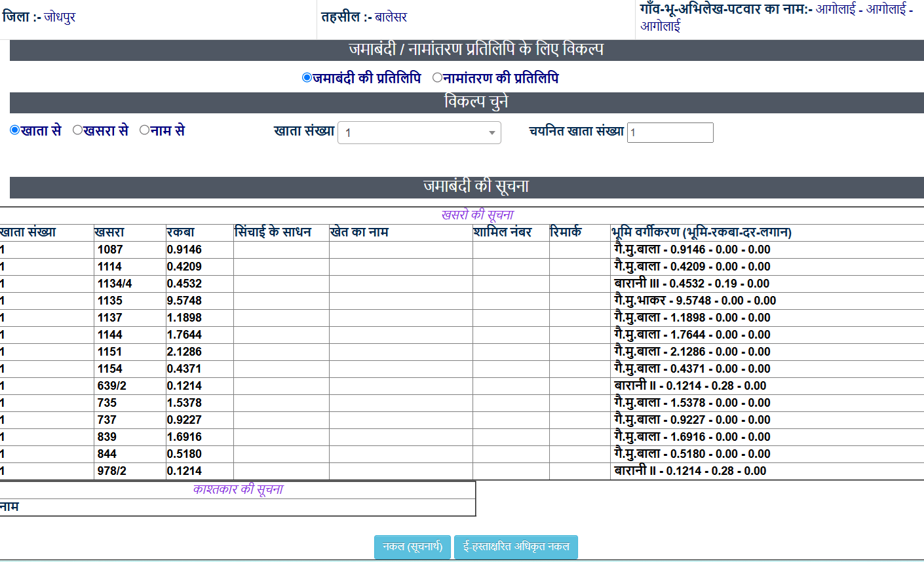Click खसरा column header
Image resolution: width=924 pixels, height=562 pixels.
109,233
